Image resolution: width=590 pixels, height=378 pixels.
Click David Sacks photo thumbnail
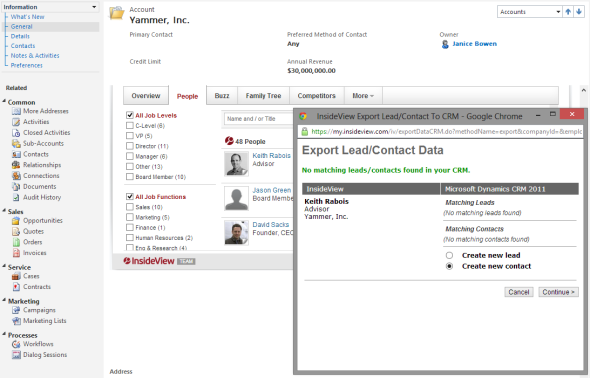point(236,233)
